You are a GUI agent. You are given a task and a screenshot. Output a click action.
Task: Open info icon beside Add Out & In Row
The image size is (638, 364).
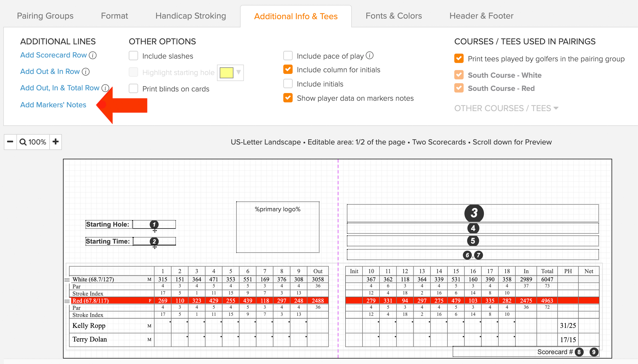tap(86, 71)
